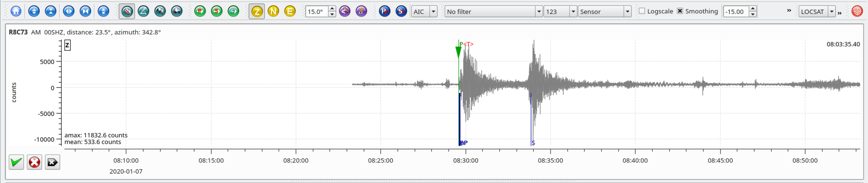This screenshot has height=183, width=868.
Task: Decrease the -15.00 spinner value
Action: pyautogui.click(x=753, y=15)
